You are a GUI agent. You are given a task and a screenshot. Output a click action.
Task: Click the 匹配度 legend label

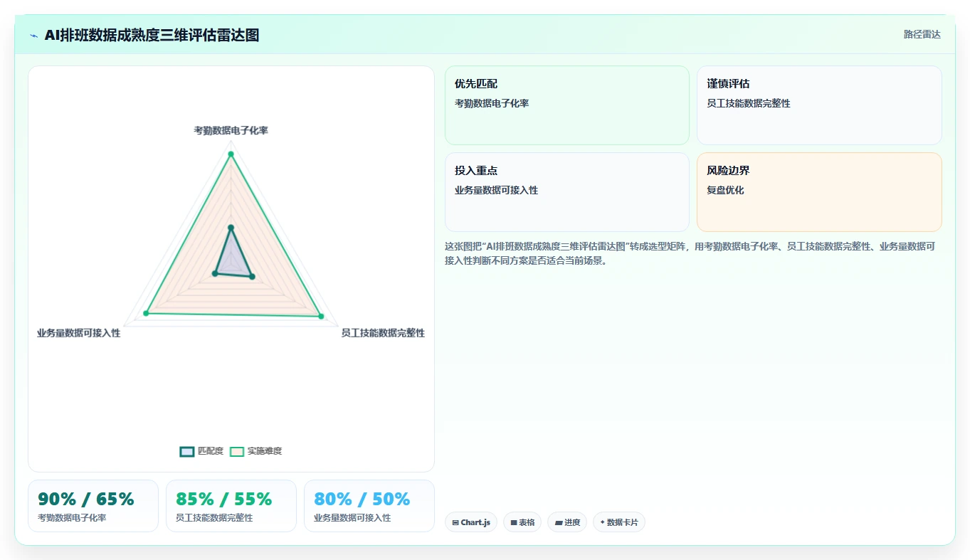(x=211, y=451)
